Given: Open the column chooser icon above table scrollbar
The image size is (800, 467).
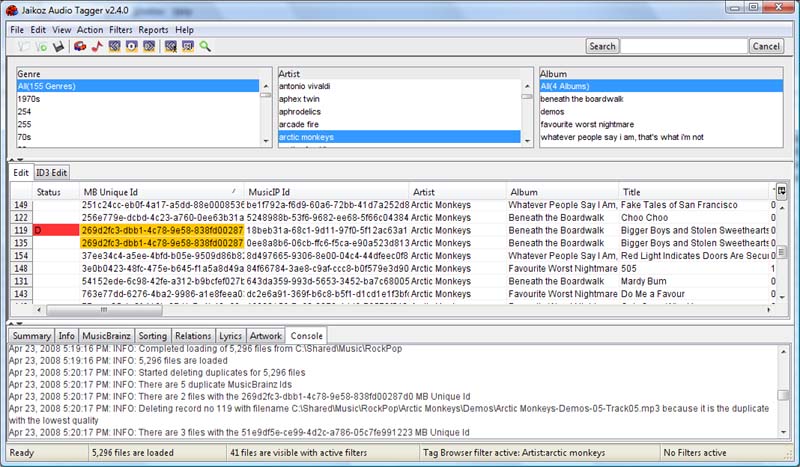Looking at the screenshot, I should [781, 191].
